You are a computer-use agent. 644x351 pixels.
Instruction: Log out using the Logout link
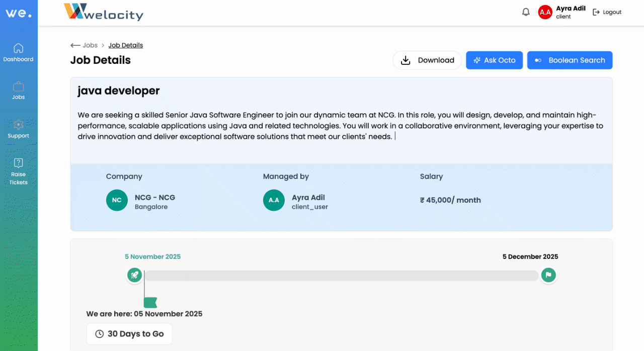607,12
